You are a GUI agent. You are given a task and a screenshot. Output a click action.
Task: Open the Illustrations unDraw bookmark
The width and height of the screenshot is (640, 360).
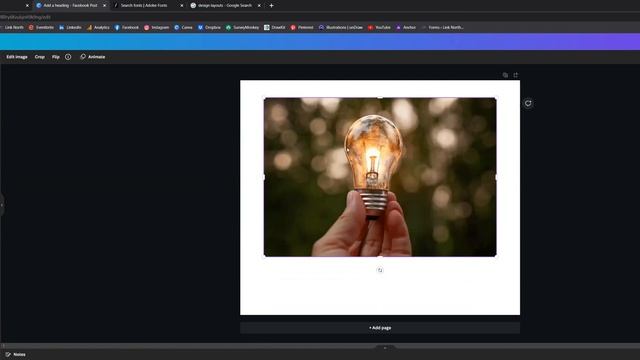pos(340,27)
